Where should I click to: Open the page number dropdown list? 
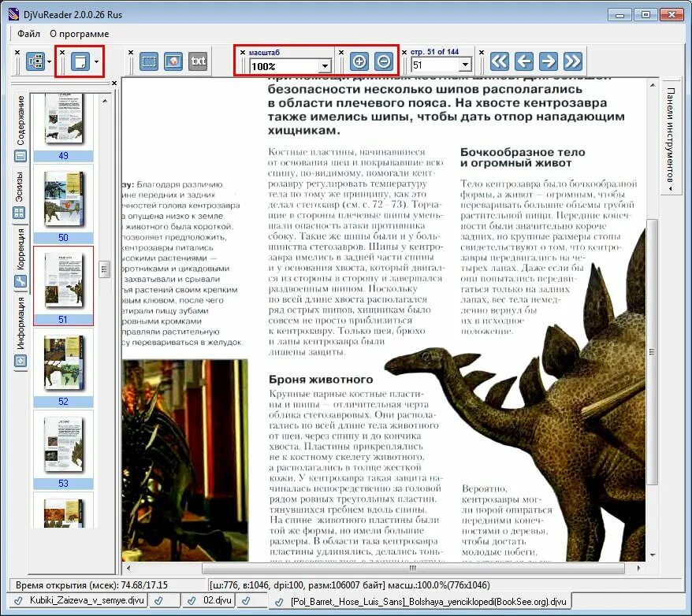click(465, 65)
